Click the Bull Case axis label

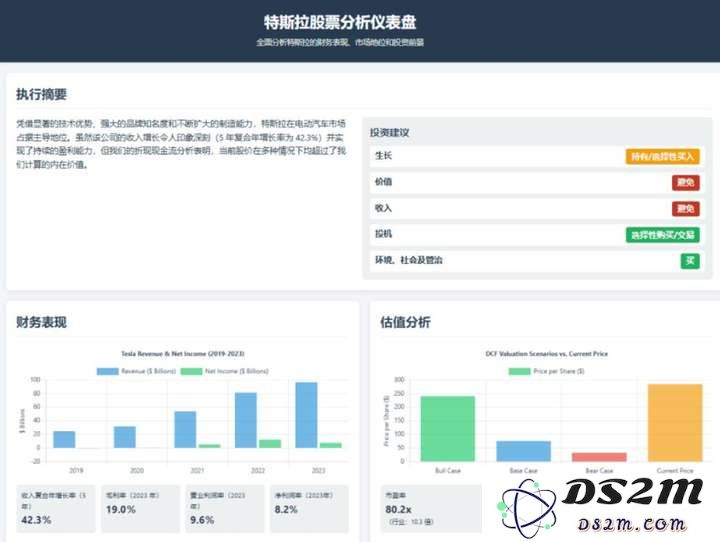448,471
